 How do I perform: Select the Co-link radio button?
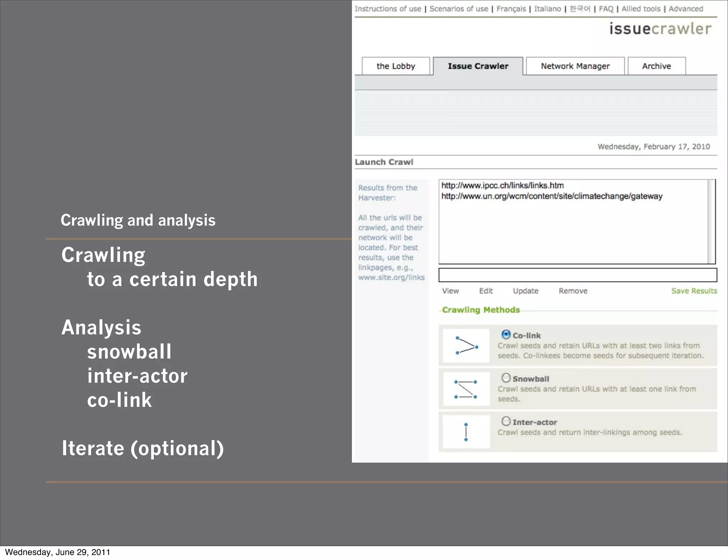[x=506, y=335]
